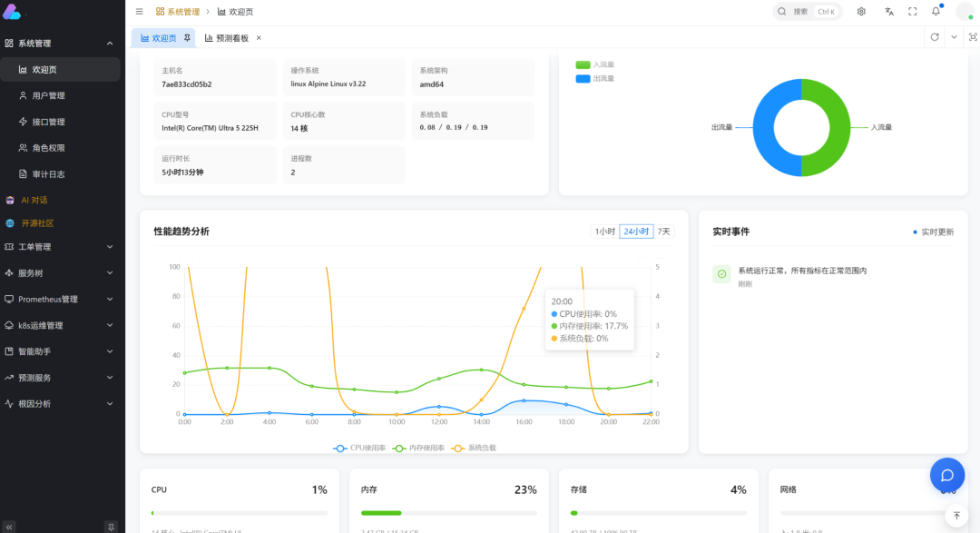980x533 pixels.
Task: Switch to the 预测看板 tab
Action: pyautogui.click(x=232, y=37)
